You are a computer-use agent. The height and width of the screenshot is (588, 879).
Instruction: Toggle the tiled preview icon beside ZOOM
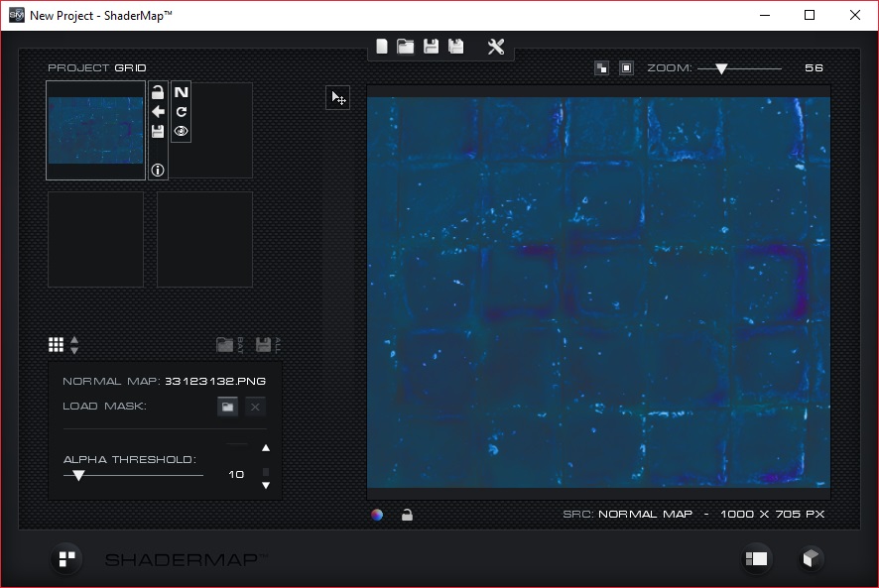click(601, 67)
